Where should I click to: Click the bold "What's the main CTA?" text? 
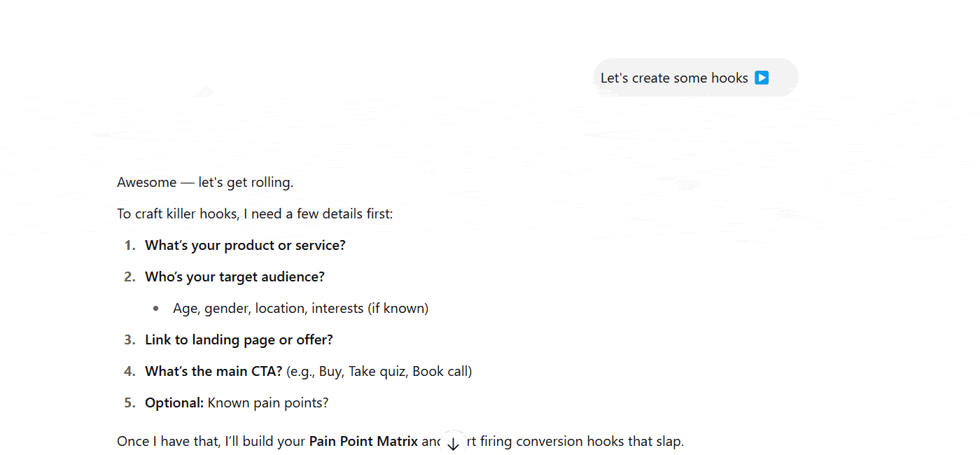213,371
